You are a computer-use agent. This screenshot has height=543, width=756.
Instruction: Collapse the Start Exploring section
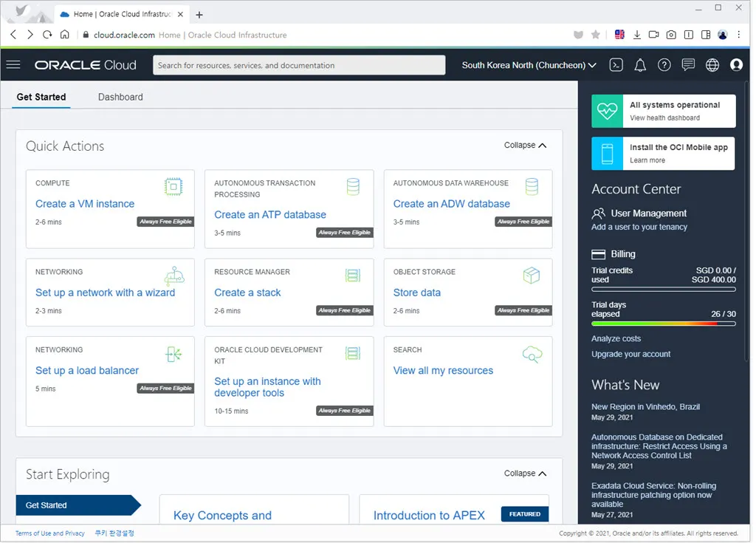[x=525, y=474]
